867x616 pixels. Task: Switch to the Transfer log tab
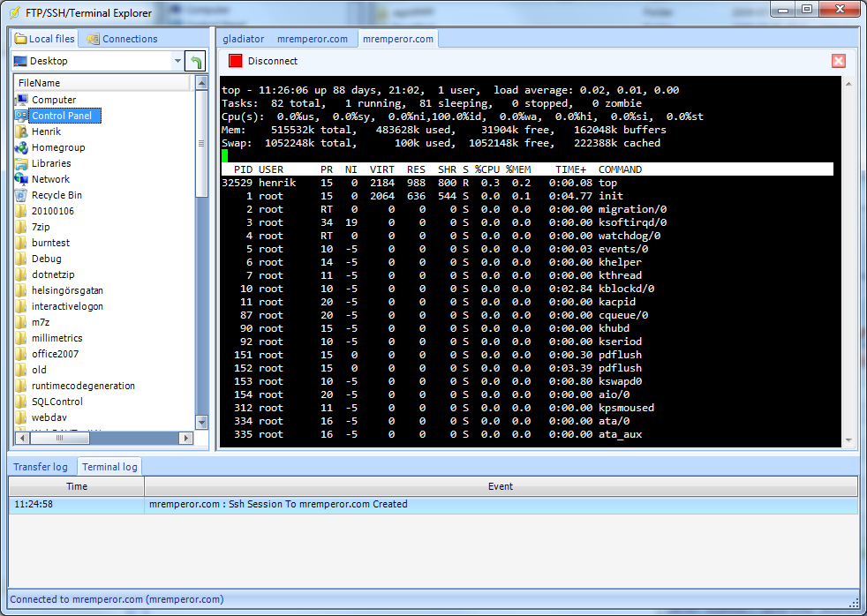coord(41,467)
